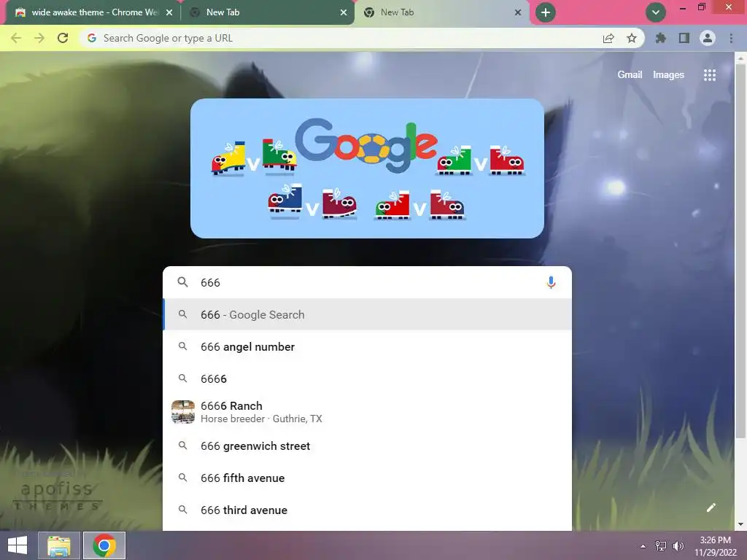
Task: Open the Google apps grid
Action: pyautogui.click(x=710, y=75)
